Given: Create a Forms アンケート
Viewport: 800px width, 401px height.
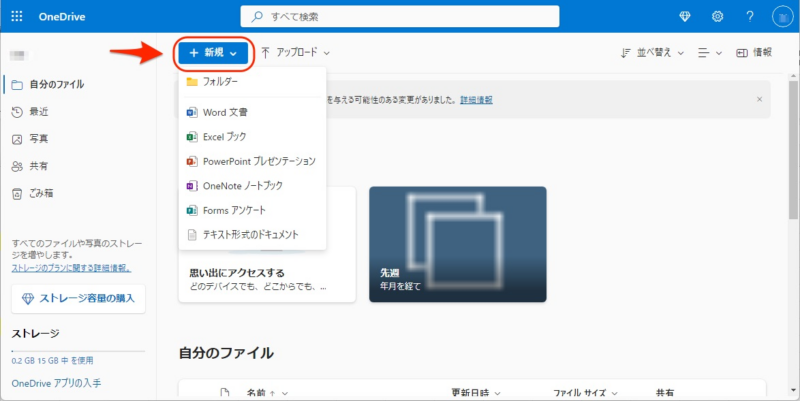Looking at the screenshot, I should coord(252,210).
